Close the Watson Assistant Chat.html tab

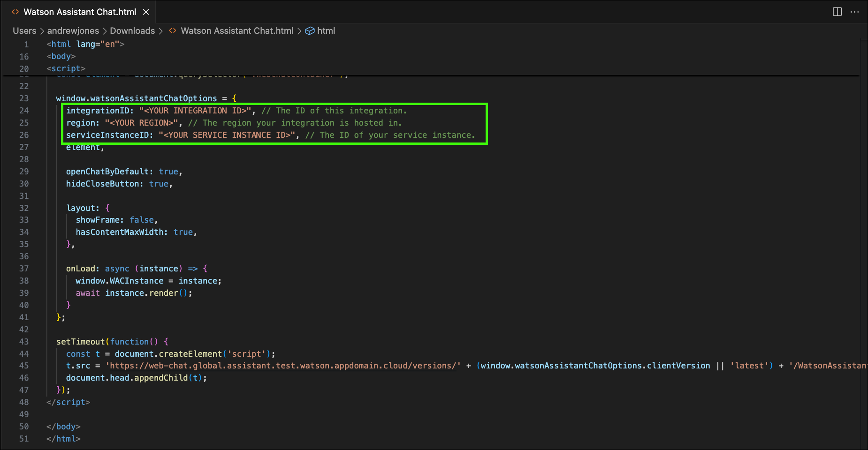[x=146, y=12]
